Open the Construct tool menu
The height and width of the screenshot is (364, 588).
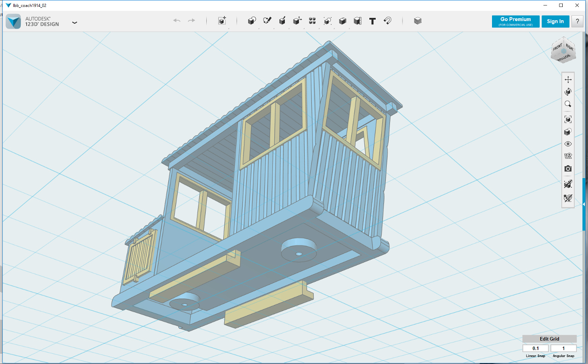(x=282, y=21)
